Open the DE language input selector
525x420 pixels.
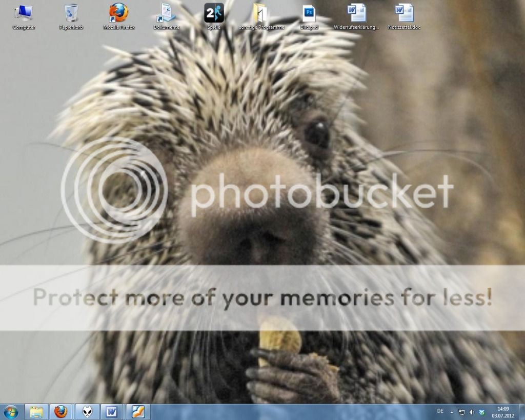pyautogui.click(x=440, y=411)
